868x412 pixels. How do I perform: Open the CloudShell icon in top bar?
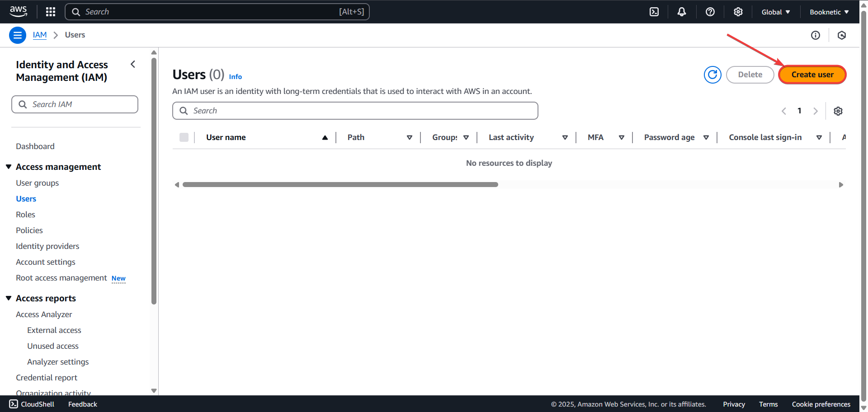654,12
